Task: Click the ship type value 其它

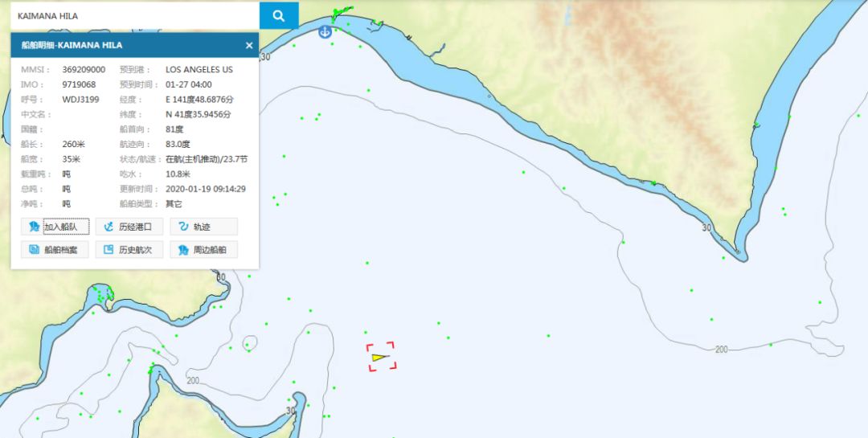Action: tap(174, 204)
